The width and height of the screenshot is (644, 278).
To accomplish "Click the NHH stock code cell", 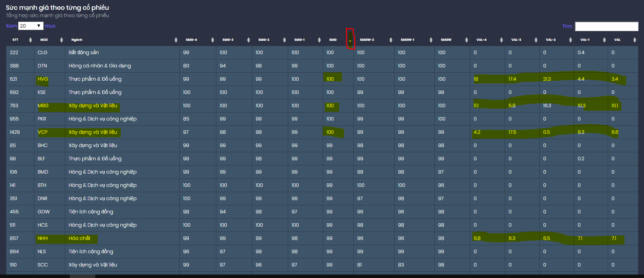I will pos(43,238).
